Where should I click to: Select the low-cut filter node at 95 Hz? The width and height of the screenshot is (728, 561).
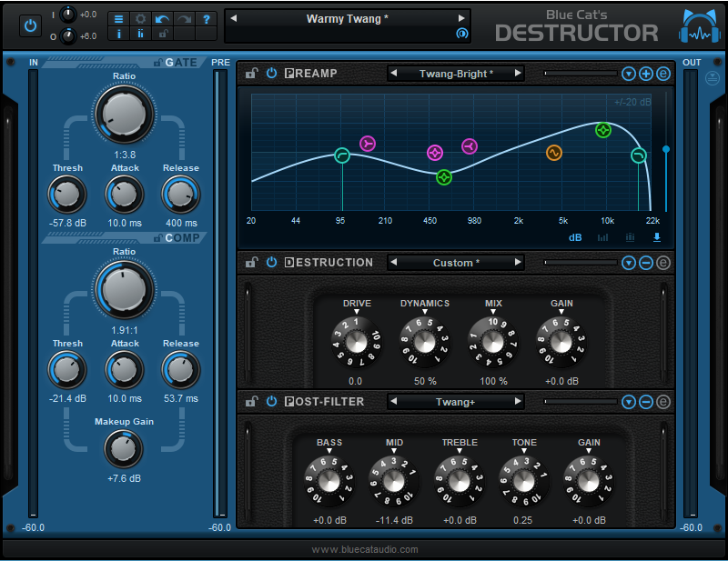[342, 155]
